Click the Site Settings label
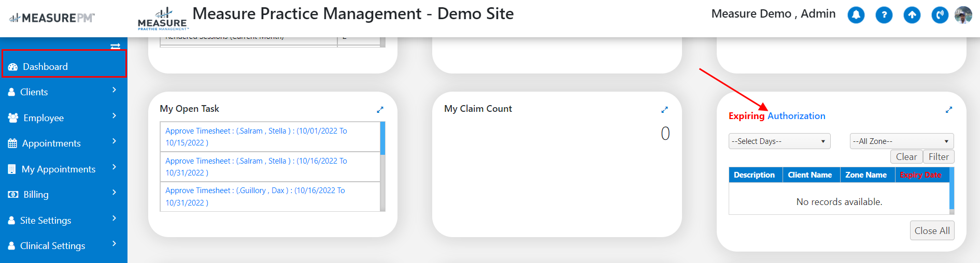Viewport: 980px width, 263px height. point(46,221)
